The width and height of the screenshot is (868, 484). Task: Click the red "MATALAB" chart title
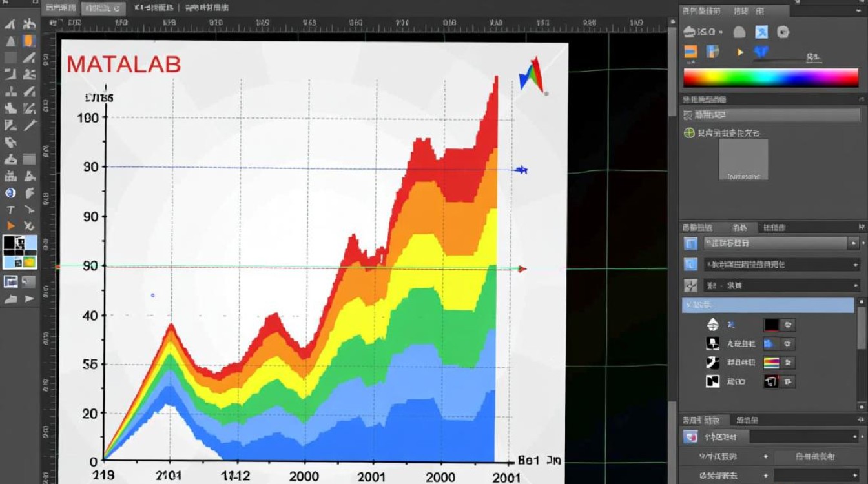123,65
